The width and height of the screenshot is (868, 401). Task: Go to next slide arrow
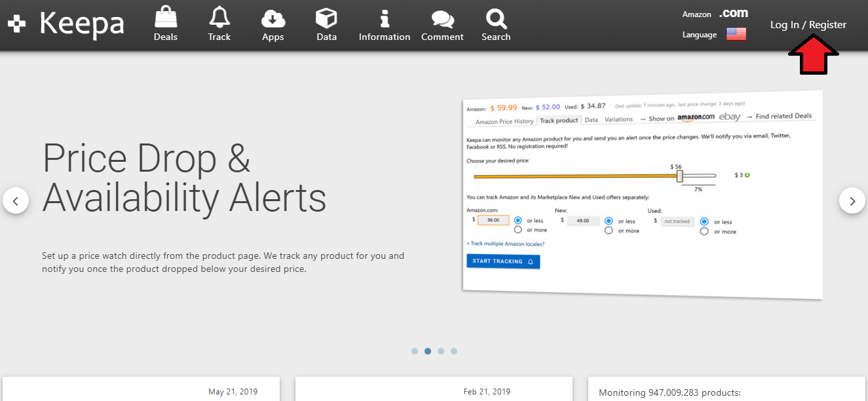[852, 200]
